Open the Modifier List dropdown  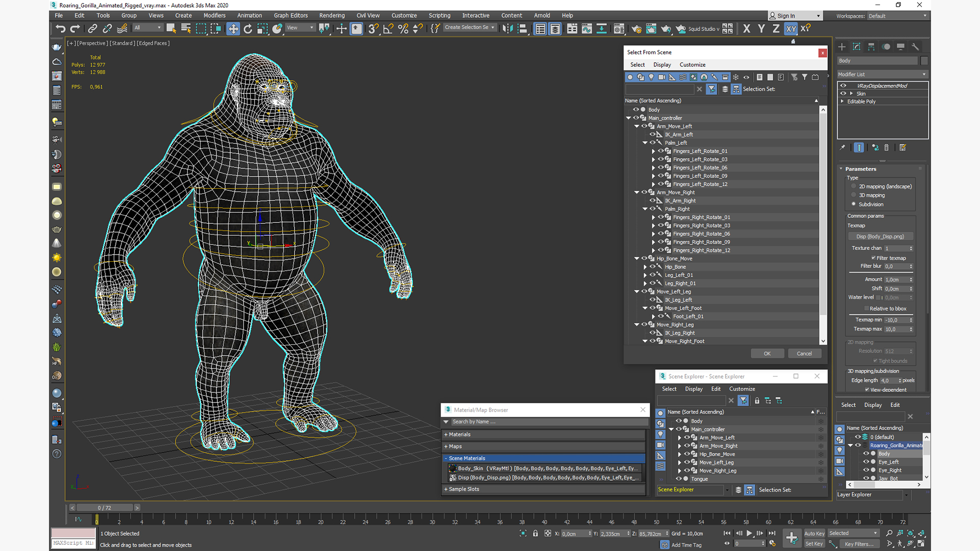tap(882, 74)
